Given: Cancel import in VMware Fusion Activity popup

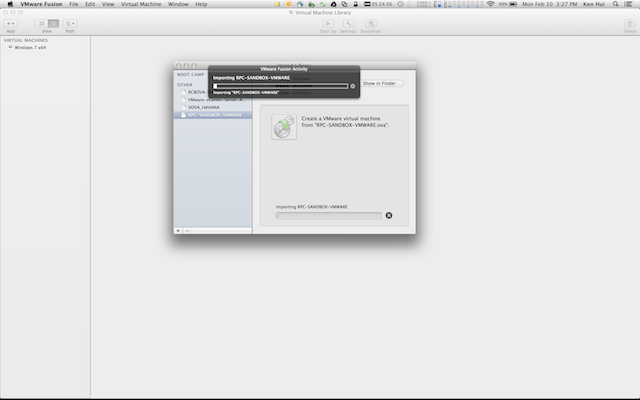Looking at the screenshot, I should point(353,86).
